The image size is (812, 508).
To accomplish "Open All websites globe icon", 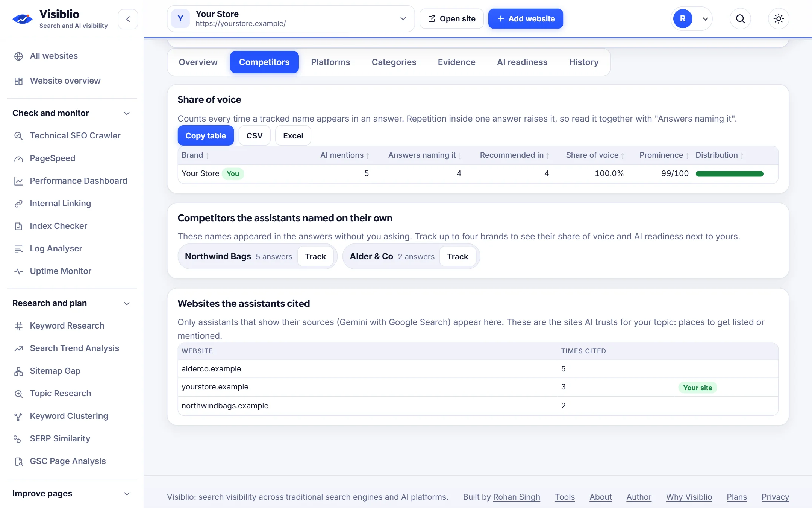I will pyautogui.click(x=18, y=56).
